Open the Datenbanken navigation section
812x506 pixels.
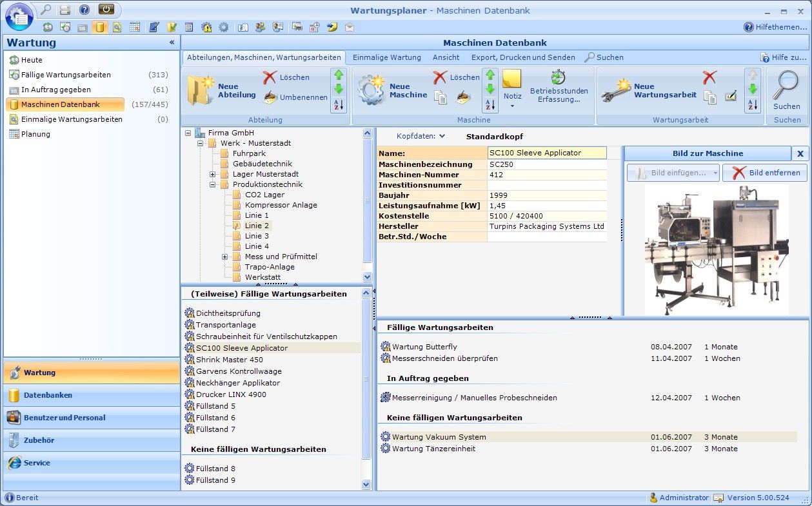pyautogui.click(x=48, y=395)
